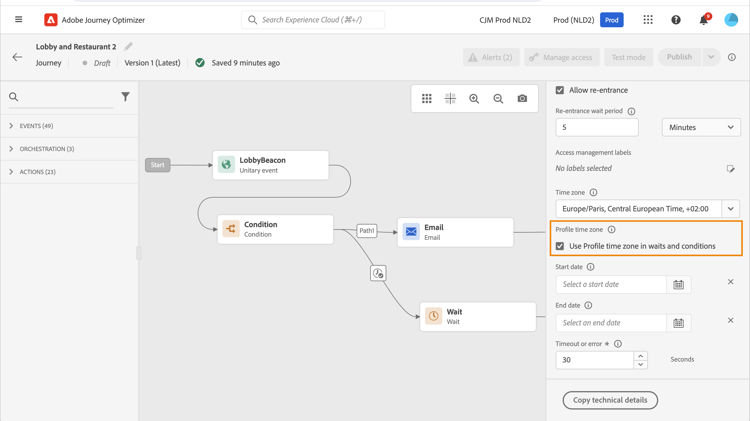Expand the Orchestration category

[x=12, y=149]
